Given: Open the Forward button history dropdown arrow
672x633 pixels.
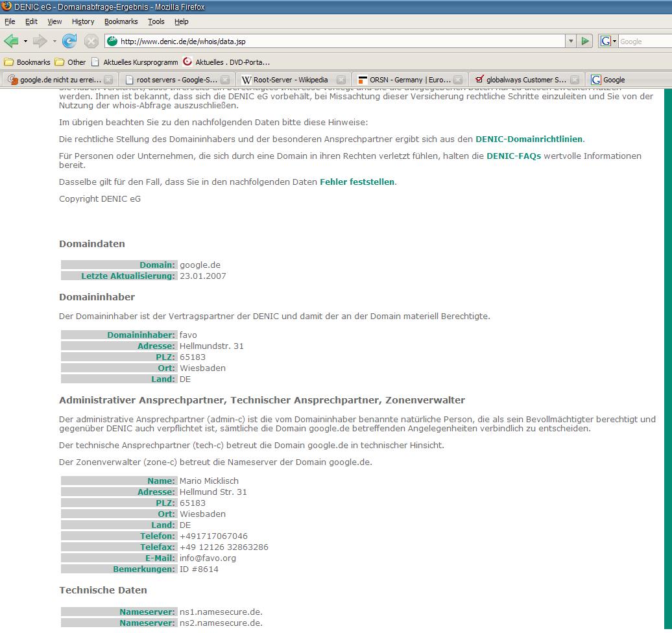Looking at the screenshot, I should click(x=54, y=42).
